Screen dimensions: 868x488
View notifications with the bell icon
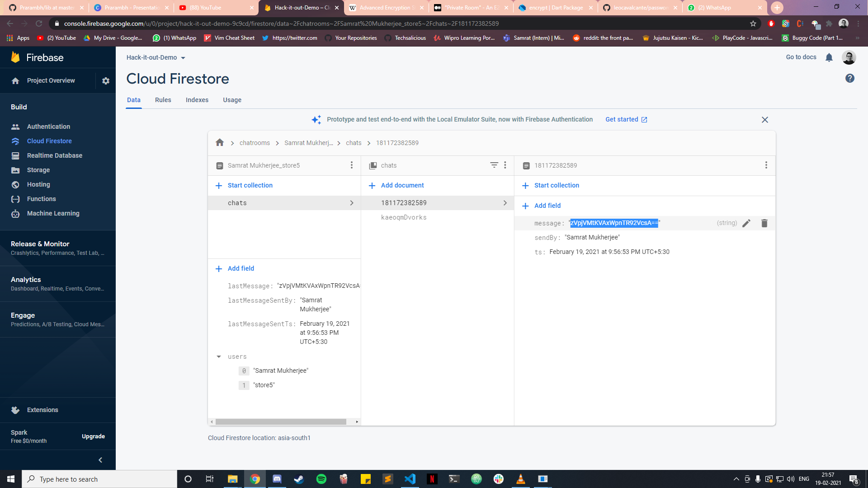829,57
